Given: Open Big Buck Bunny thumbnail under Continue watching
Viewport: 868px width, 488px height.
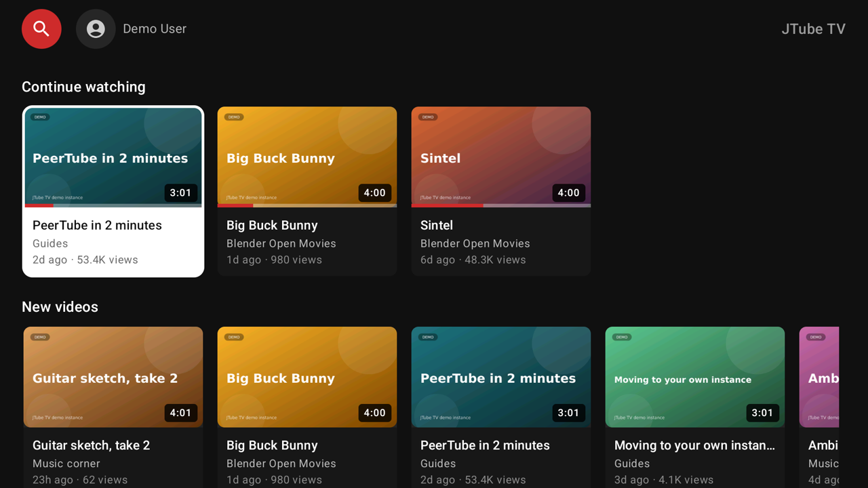Looking at the screenshot, I should tap(307, 157).
